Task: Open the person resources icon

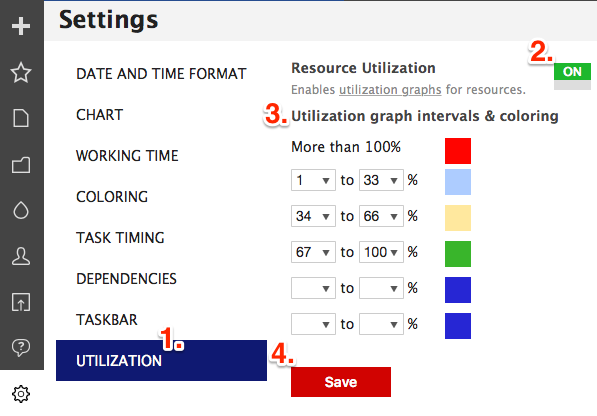Action: coord(21,256)
